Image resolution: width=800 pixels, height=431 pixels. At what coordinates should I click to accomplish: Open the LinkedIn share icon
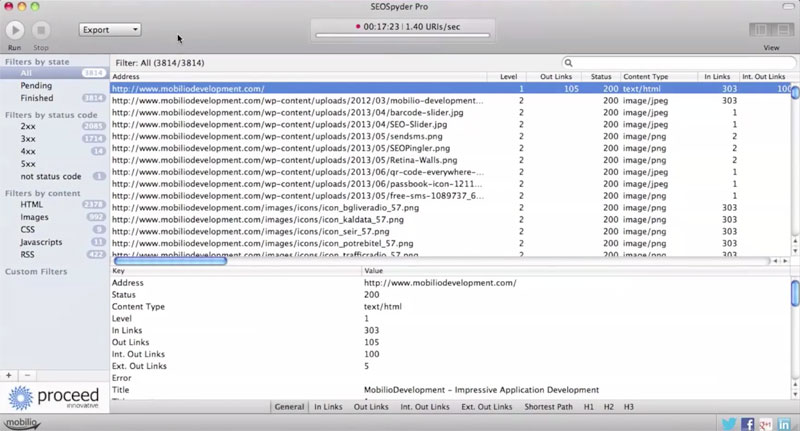[x=784, y=424]
